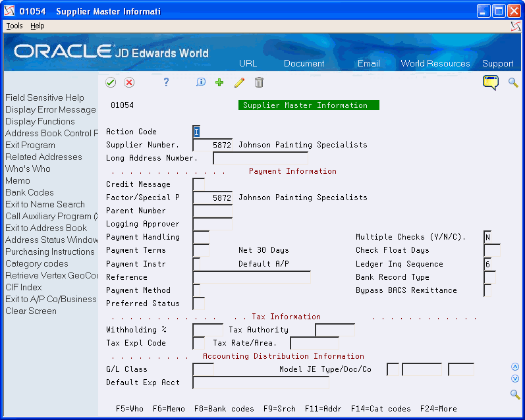Screen dimensions: 525x420
Task: Select Display Functions in the sidebar
Action: pyautogui.click(x=40, y=122)
